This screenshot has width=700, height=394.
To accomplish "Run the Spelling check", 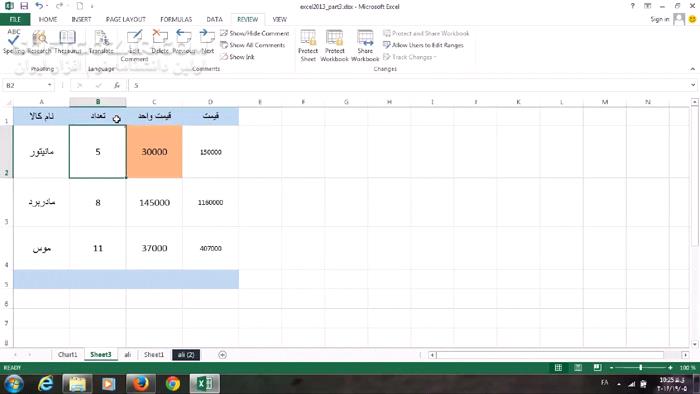I will click(14, 41).
